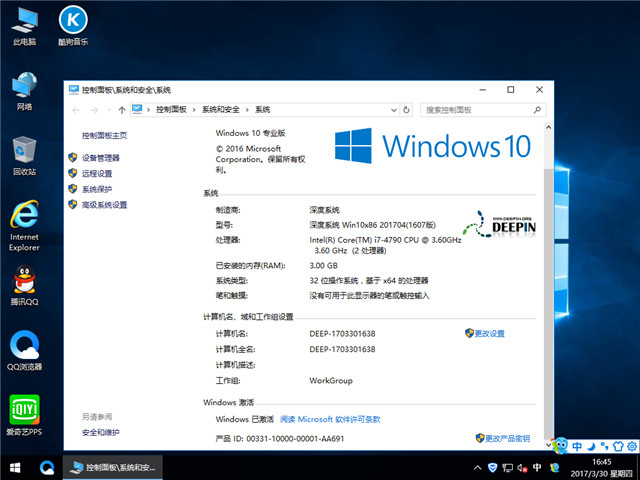Image resolution: width=640 pixels, height=480 pixels.
Task: Switch the taskbar 中 input language indicator
Action: (537, 467)
